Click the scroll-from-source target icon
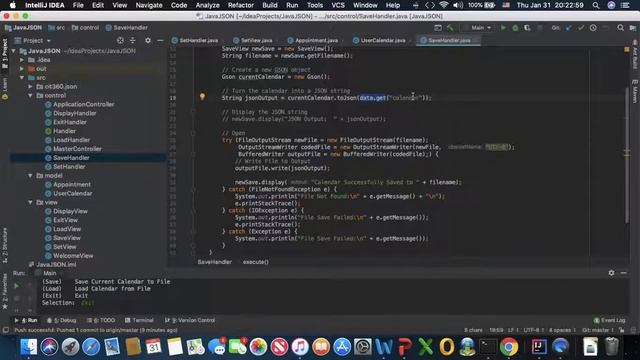The width and height of the screenshot is (640, 360). coord(120,40)
